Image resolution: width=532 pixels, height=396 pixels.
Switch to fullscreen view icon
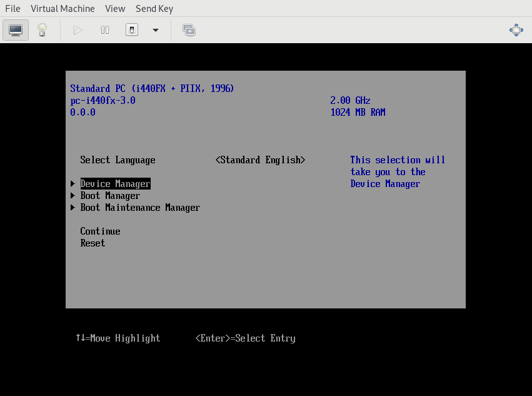coord(516,30)
